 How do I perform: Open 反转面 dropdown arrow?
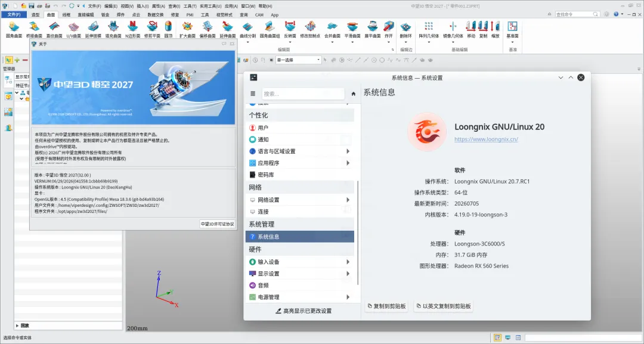290,42
